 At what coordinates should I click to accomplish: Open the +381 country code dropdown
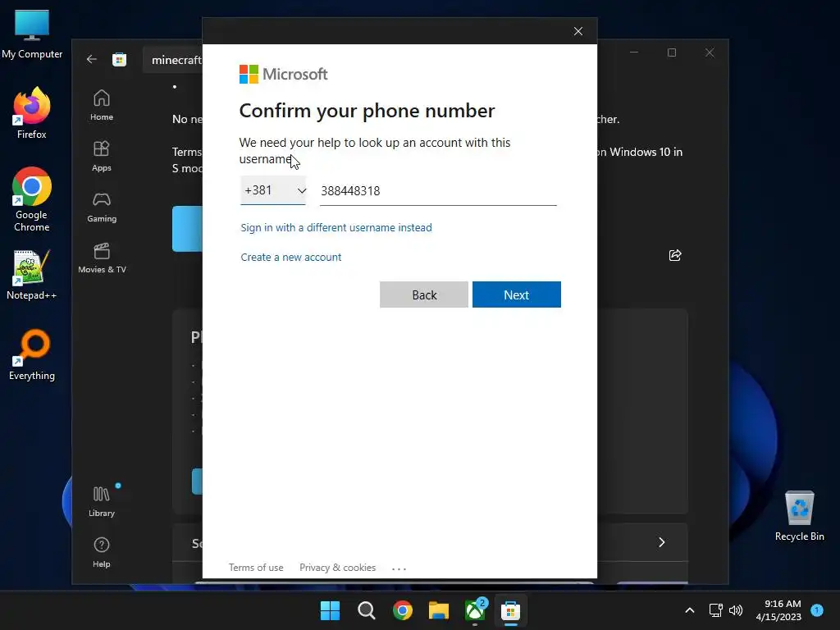[273, 190]
